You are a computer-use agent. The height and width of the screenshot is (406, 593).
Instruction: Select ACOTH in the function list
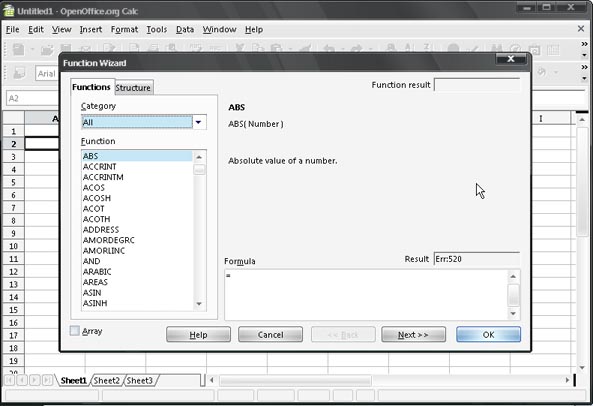tap(137, 219)
